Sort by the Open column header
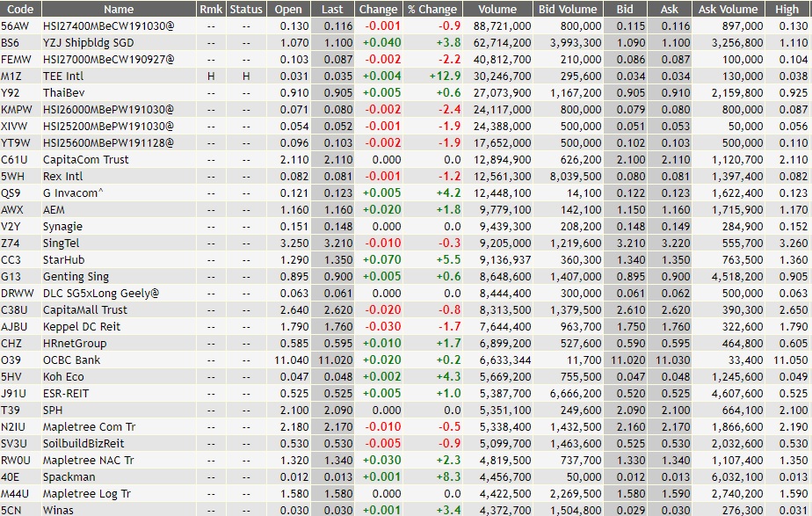This screenshot has width=812, height=516. tap(288, 9)
